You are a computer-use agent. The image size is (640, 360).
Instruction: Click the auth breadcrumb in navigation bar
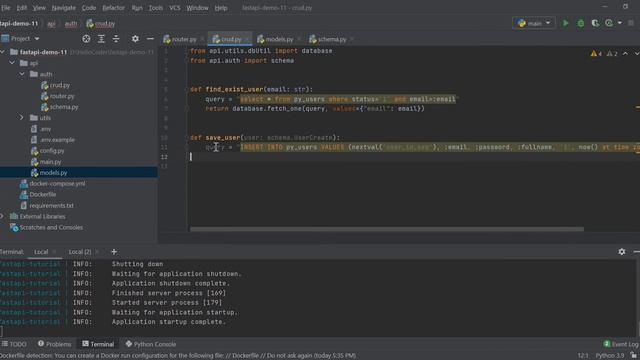coord(71,24)
